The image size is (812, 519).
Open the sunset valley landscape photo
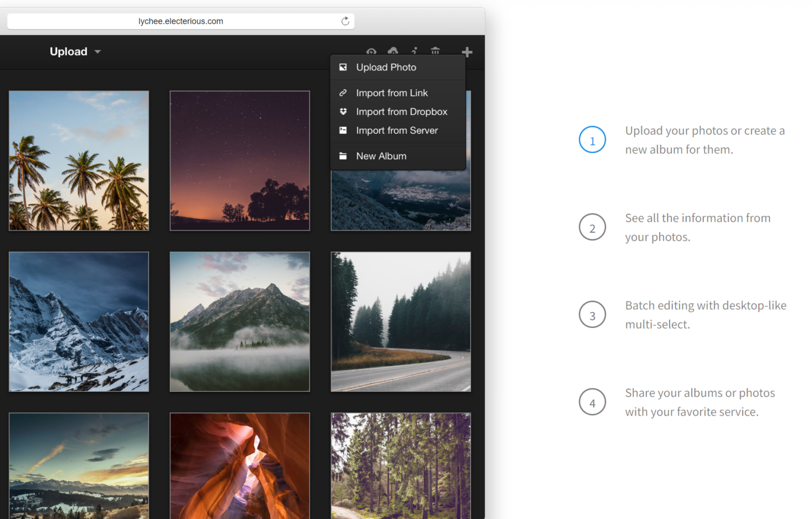[x=79, y=466]
